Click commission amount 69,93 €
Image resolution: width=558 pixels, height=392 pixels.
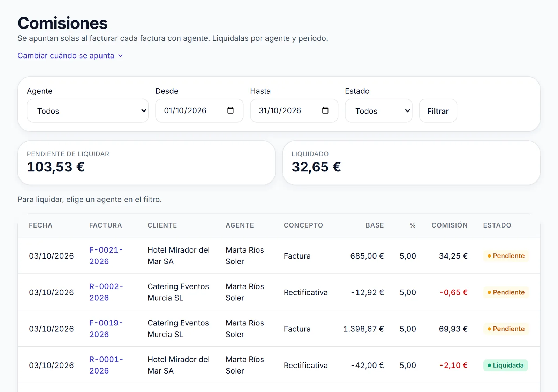click(453, 329)
